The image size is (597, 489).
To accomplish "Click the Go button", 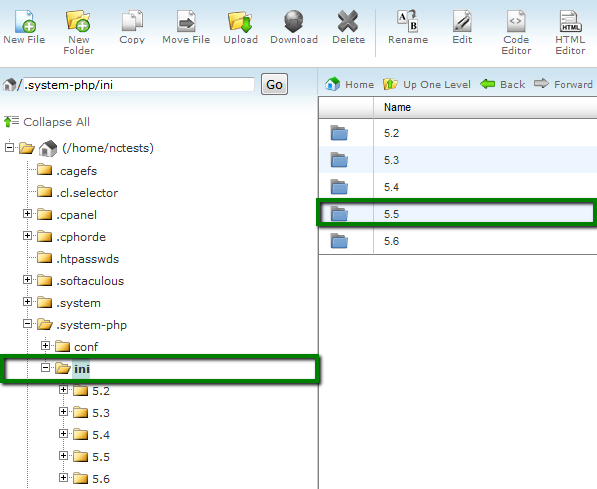I will coord(274,84).
